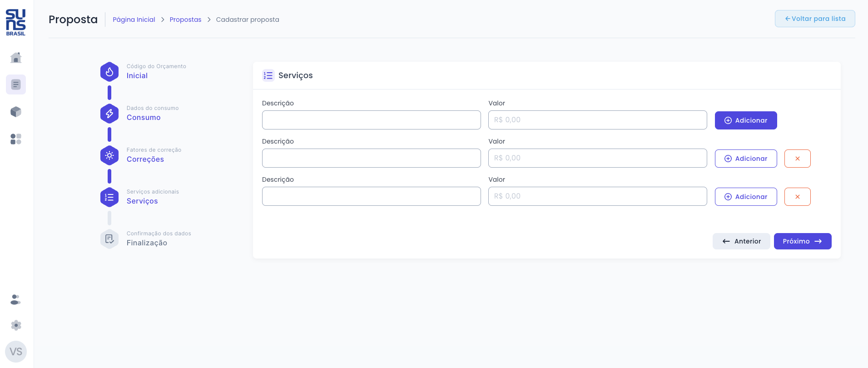868x368 pixels.
Task: Open the Página Inicial breadcrumb link
Action: (x=134, y=20)
